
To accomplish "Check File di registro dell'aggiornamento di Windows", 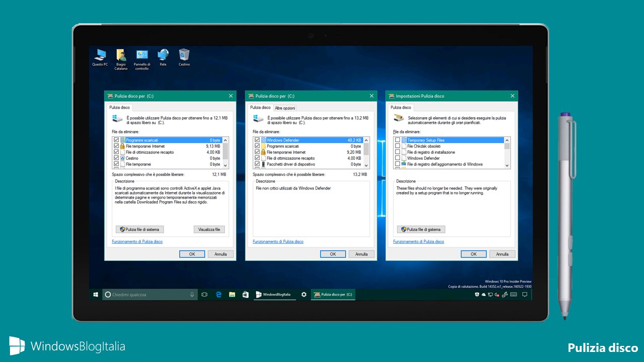I will coord(398,164).
